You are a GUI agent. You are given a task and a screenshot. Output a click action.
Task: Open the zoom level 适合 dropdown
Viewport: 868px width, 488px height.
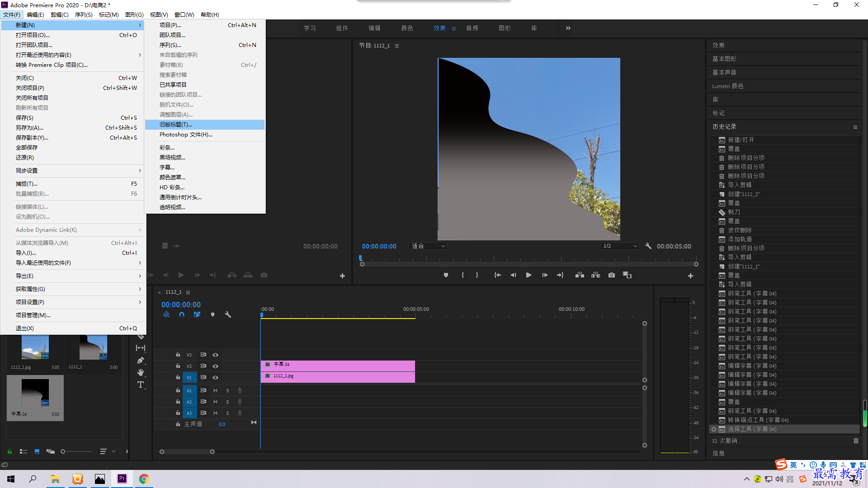428,246
